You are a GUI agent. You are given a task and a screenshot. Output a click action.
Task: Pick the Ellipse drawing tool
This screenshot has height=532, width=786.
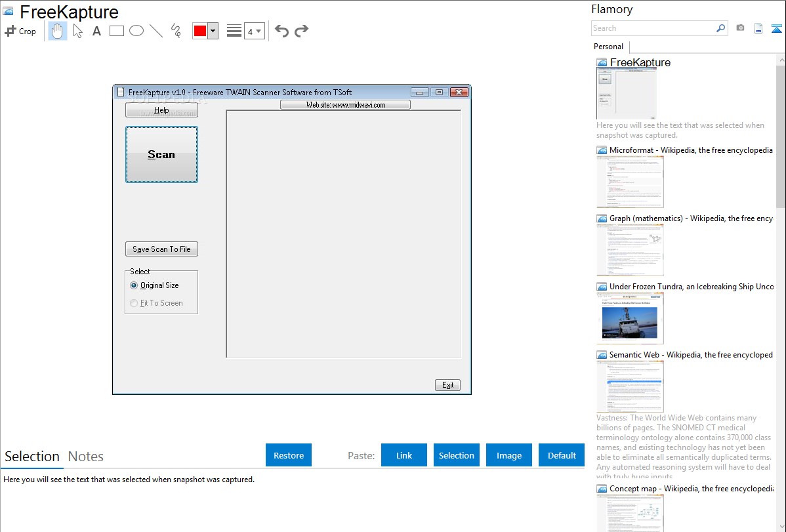click(x=136, y=31)
